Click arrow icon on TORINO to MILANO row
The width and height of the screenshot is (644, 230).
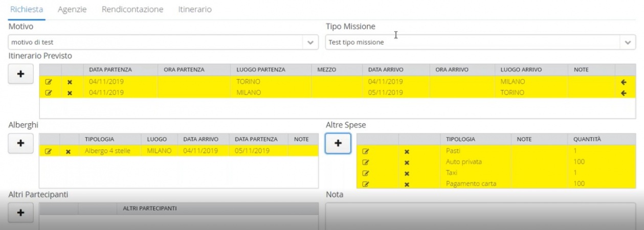624,82
